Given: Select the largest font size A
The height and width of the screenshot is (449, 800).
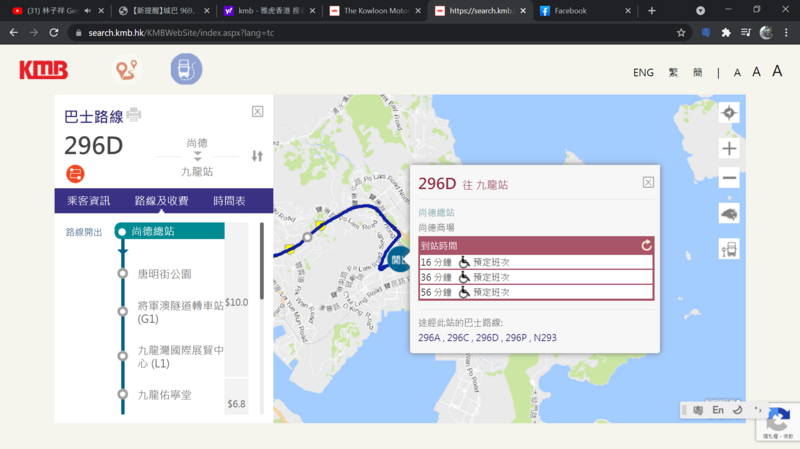Looking at the screenshot, I should point(777,71).
